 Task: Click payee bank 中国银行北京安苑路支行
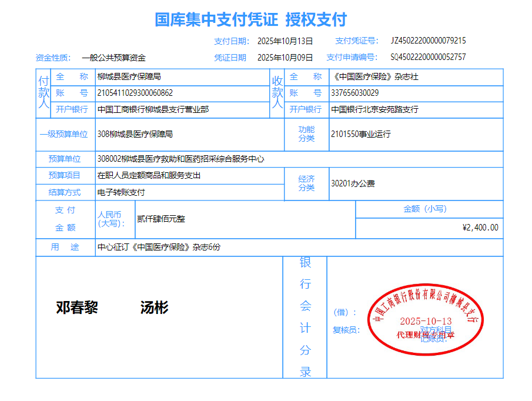coord(374,109)
